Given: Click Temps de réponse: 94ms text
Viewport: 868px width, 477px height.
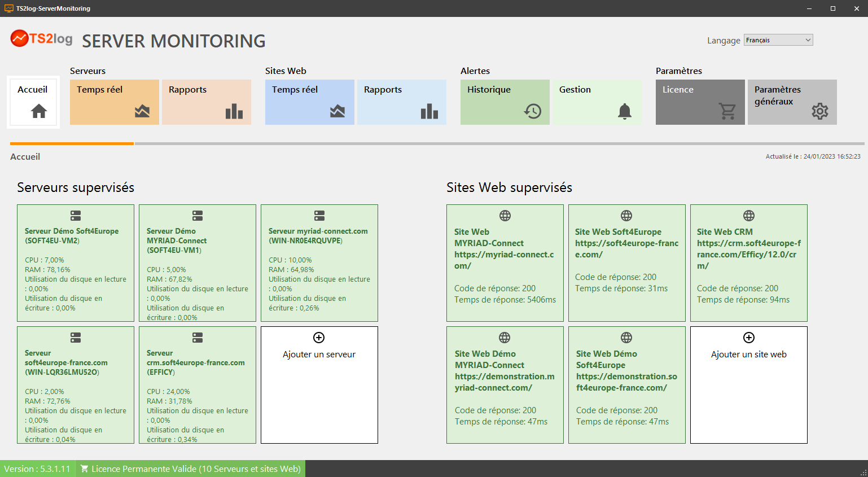Looking at the screenshot, I should pos(743,300).
